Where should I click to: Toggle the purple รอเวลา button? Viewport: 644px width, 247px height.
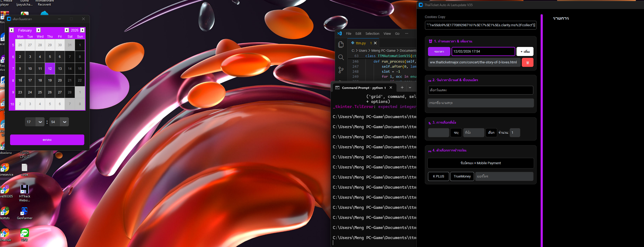tap(439, 51)
